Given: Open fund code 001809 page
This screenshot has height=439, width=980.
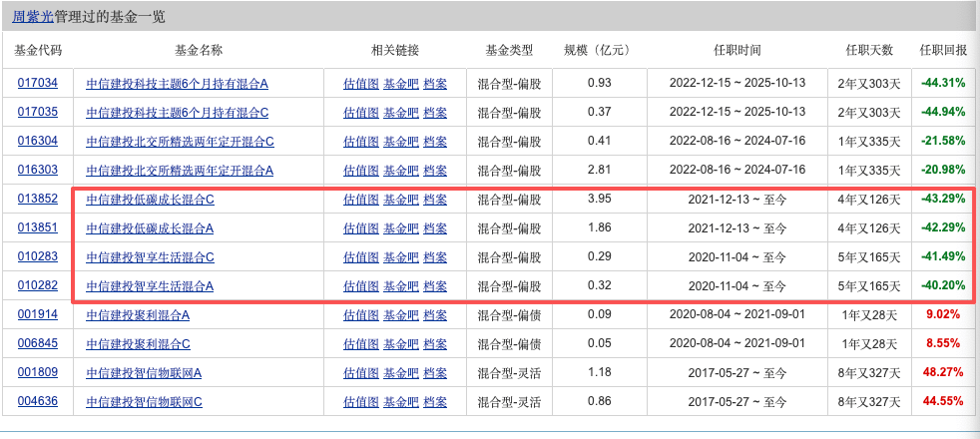Looking at the screenshot, I should coord(38,373).
